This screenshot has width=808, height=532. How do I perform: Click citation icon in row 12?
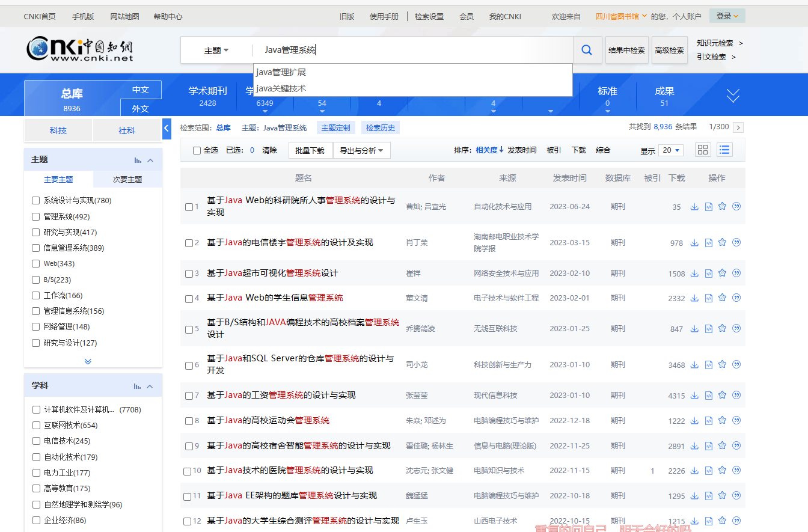click(736, 521)
